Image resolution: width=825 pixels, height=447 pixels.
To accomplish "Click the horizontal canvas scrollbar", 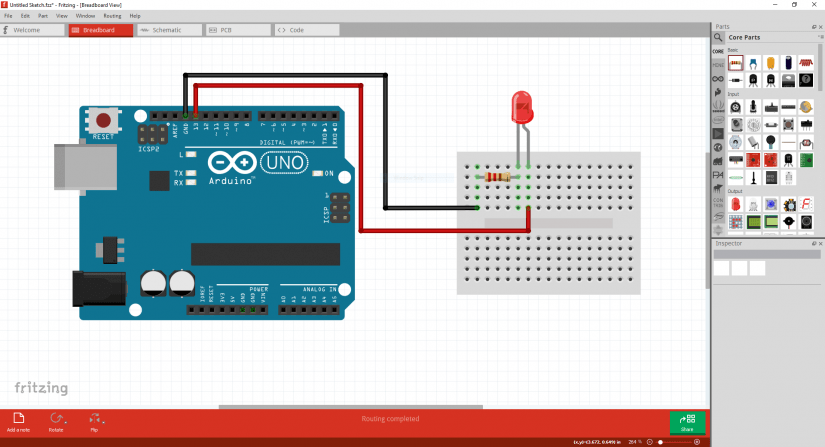I will [x=350, y=407].
